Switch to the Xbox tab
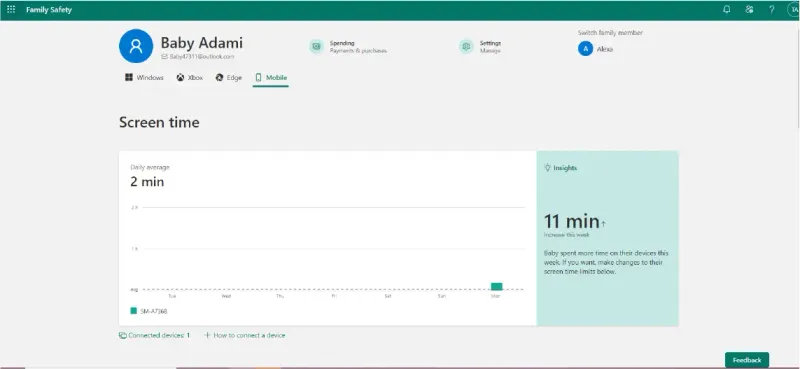 pyautogui.click(x=190, y=78)
